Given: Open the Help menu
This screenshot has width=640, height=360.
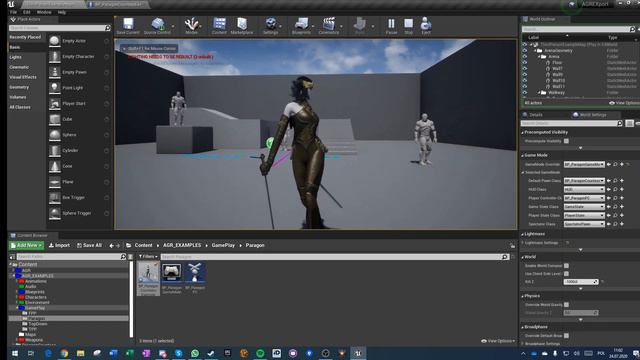Looking at the screenshot, I should click(x=62, y=12).
